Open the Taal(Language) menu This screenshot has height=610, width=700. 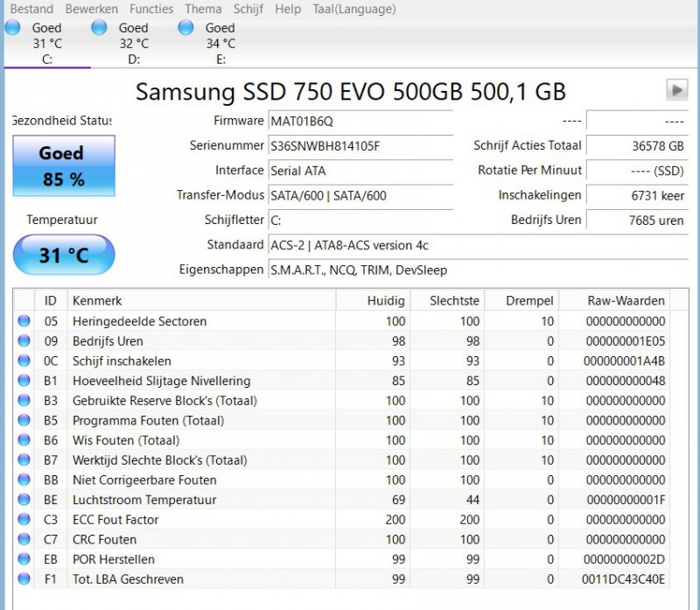coord(354,9)
